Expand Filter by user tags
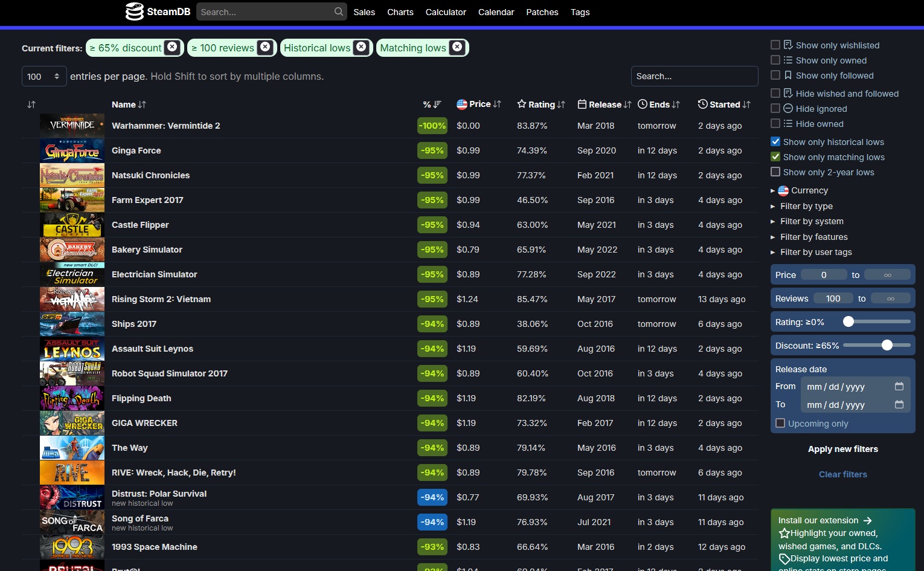This screenshot has height=571, width=924. click(812, 252)
